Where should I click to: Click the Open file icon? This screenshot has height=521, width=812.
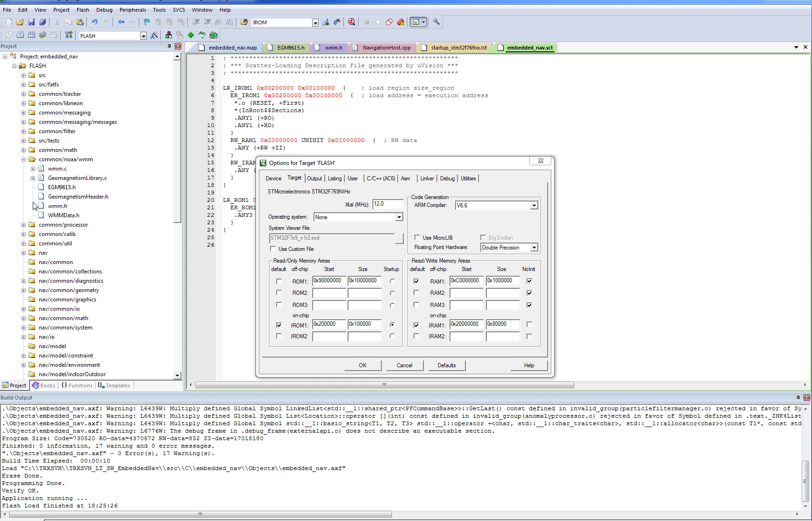pos(20,22)
